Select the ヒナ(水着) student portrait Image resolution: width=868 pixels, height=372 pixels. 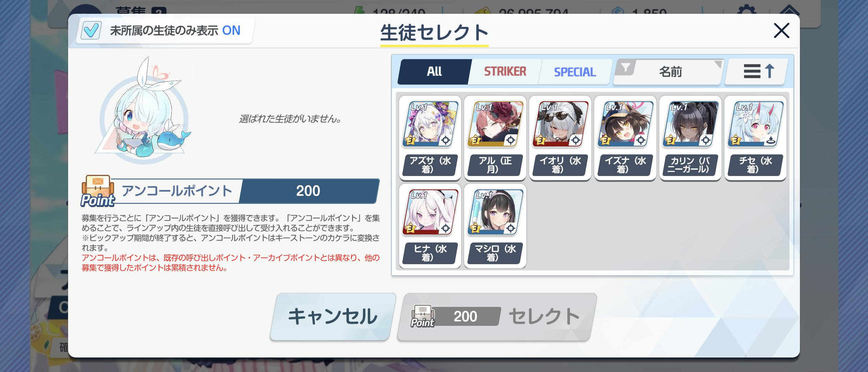pyautogui.click(x=430, y=212)
